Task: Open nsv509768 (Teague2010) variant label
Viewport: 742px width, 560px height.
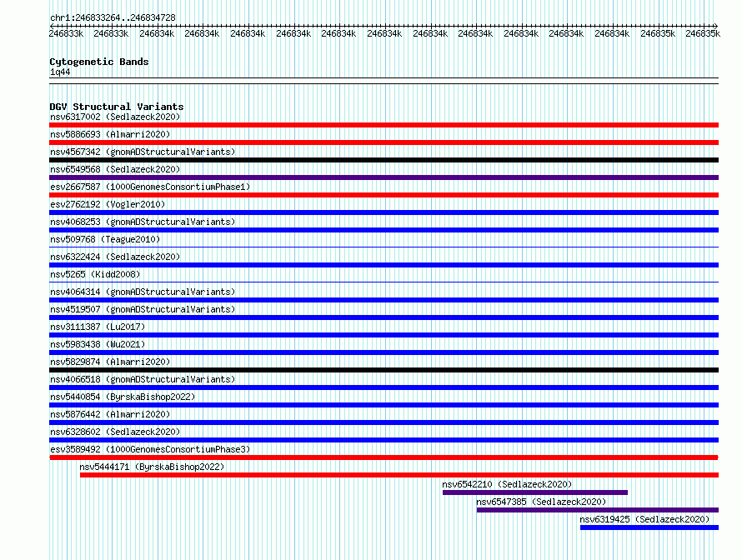Action: [105, 239]
